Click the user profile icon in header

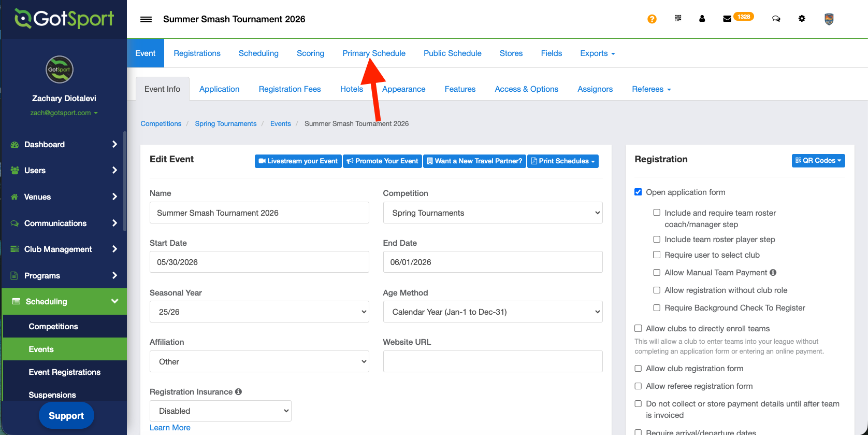(702, 19)
